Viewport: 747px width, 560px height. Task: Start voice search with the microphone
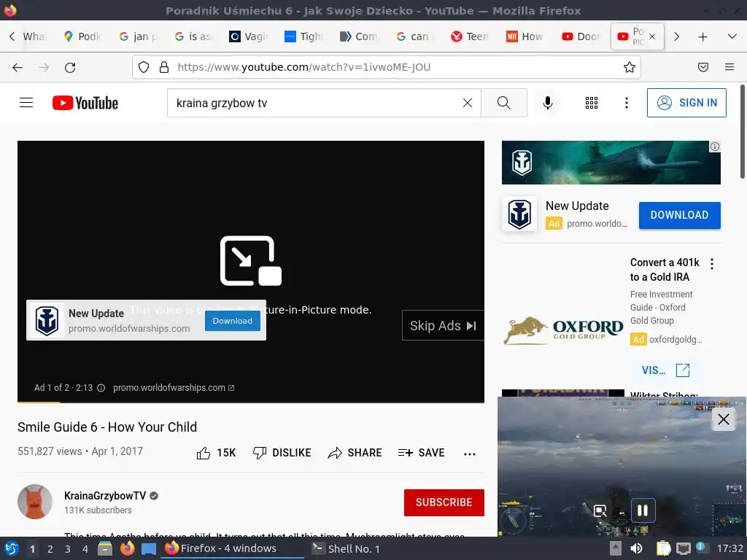click(x=547, y=103)
